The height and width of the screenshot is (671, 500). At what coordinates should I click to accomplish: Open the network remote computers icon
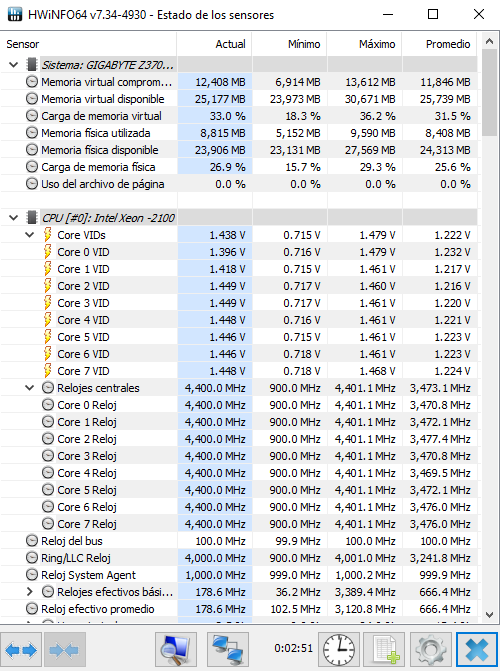pos(228,650)
